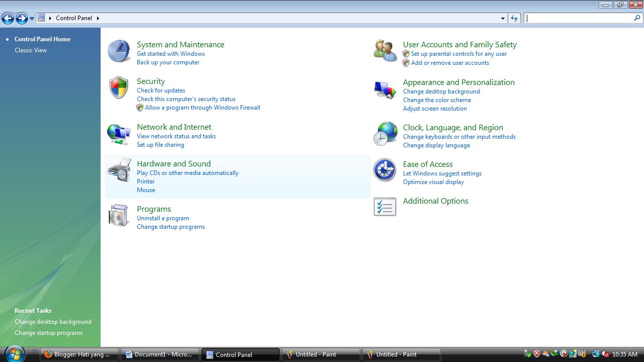This screenshot has height=362, width=644.
Task: Click the network connection tray icon
Action: [596, 354]
